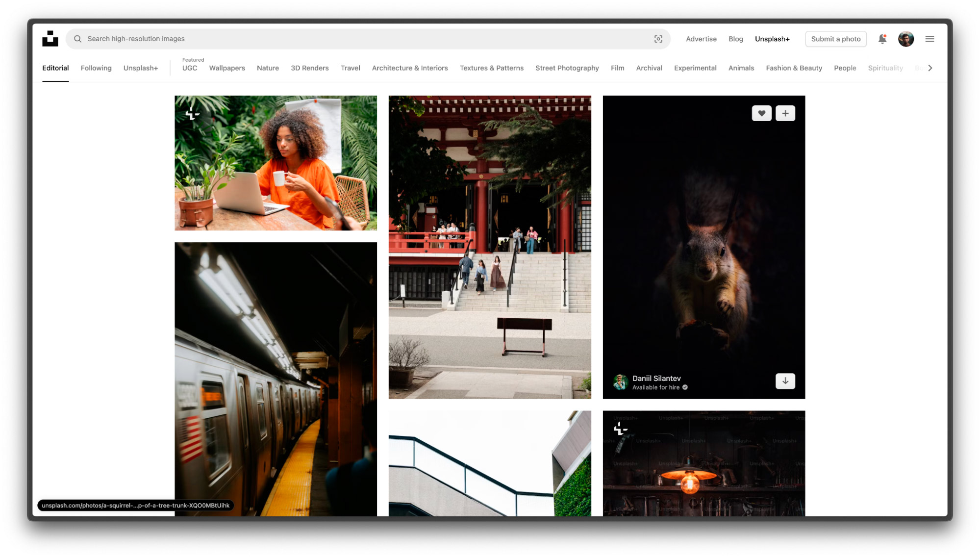The width and height of the screenshot is (980, 558).
Task: Open the Advertise link
Action: click(701, 39)
